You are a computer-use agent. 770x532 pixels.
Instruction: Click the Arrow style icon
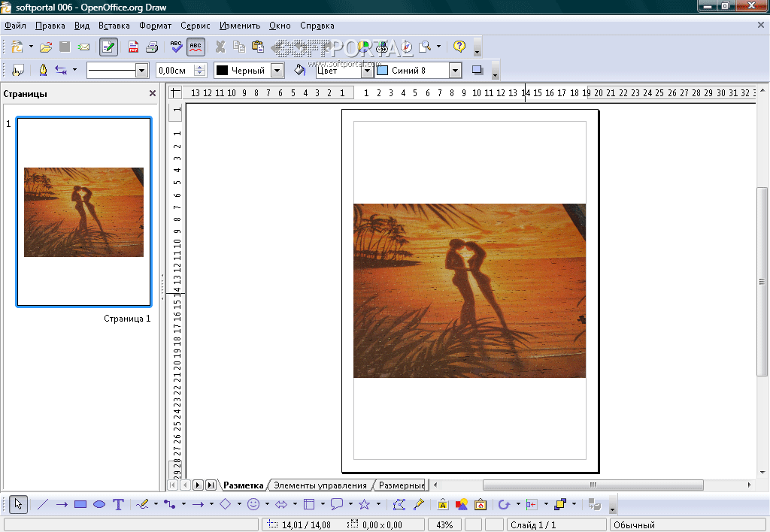[61, 70]
